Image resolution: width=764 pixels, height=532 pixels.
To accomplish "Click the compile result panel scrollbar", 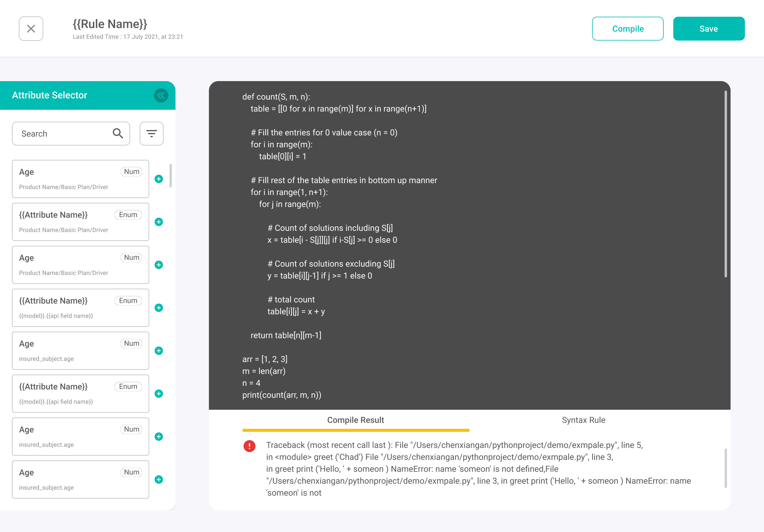I will click(726, 468).
